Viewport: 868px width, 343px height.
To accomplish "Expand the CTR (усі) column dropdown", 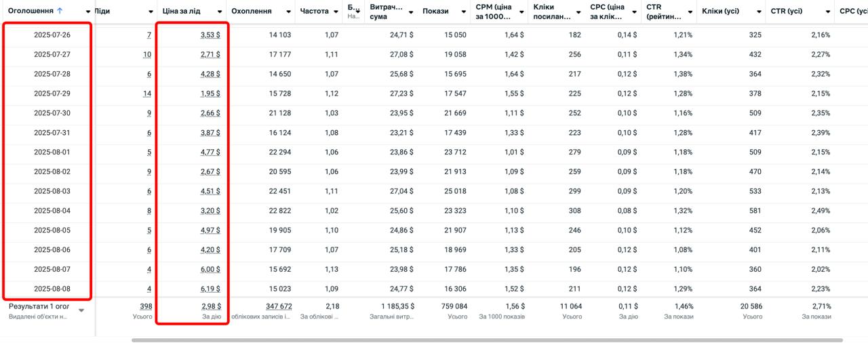I will point(827,12).
